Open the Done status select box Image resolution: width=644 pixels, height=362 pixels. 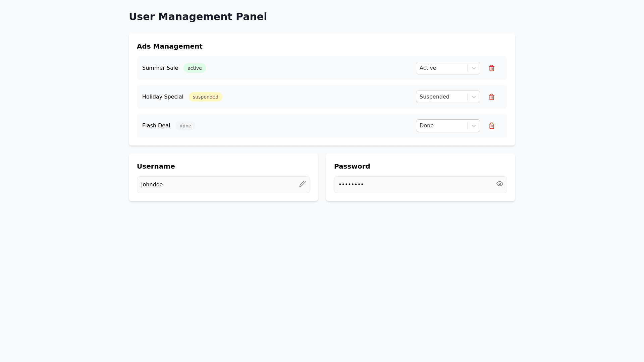tap(441, 126)
